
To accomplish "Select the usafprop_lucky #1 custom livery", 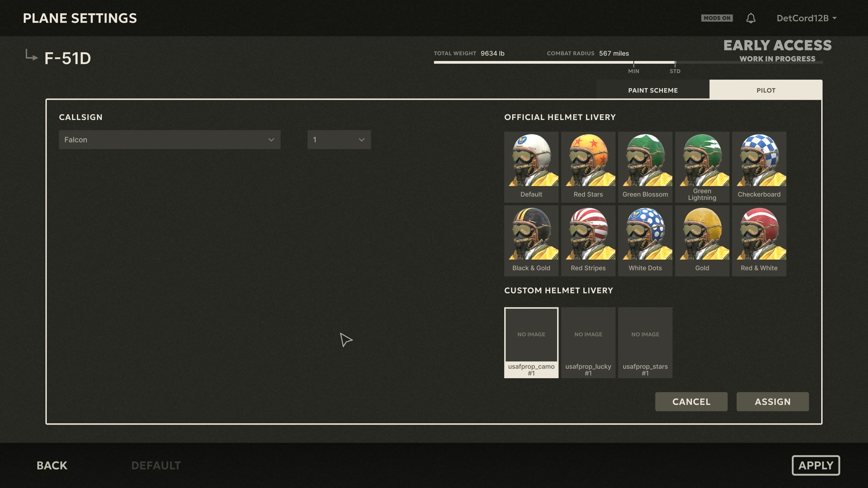I will pos(588,343).
